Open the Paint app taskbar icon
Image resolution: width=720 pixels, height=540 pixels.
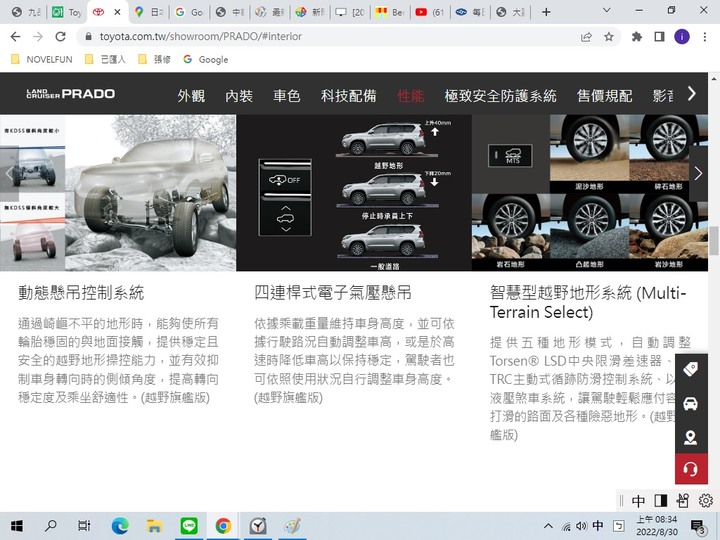pyautogui.click(x=292, y=526)
